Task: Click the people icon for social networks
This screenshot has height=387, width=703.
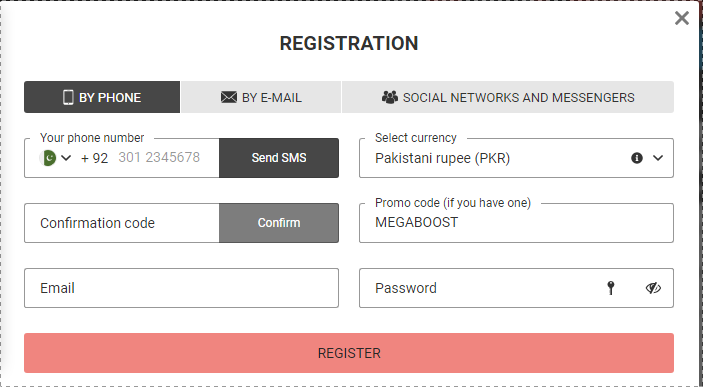Action: tap(390, 97)
